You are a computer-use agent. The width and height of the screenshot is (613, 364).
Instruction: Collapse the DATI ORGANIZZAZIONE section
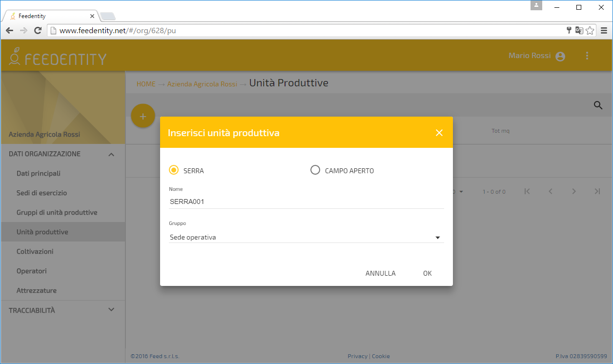point(111,154)
